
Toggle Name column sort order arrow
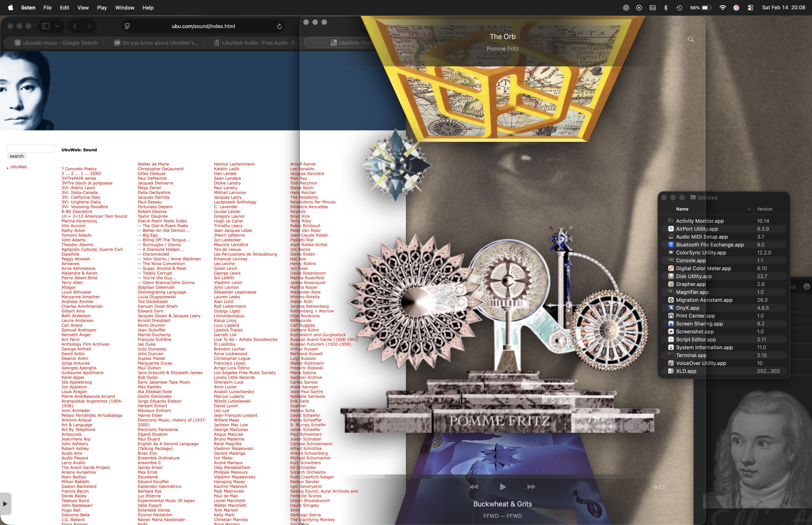pos(749,209)
